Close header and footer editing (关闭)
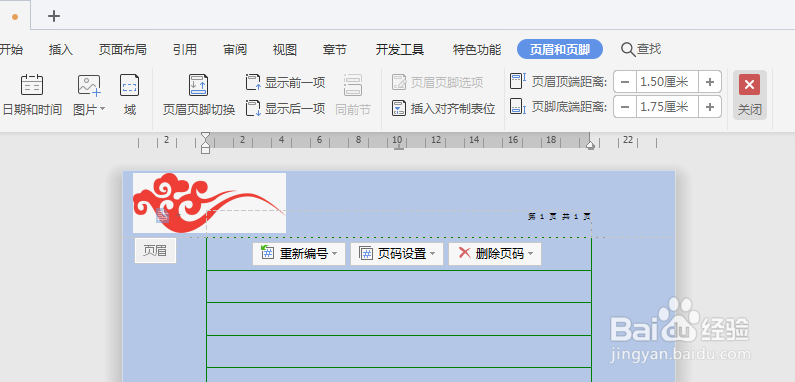 [749, 95]
